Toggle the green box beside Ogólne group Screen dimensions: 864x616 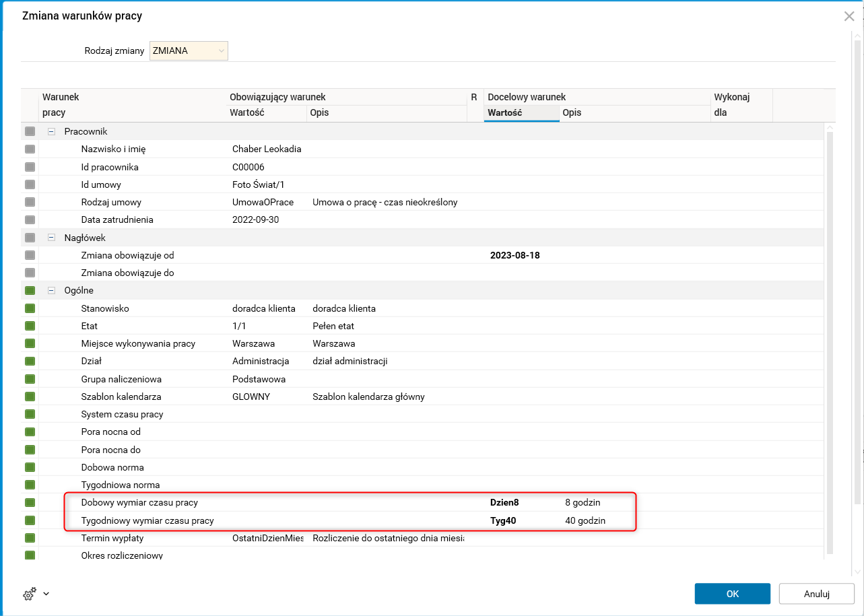(x=30, y=291)
